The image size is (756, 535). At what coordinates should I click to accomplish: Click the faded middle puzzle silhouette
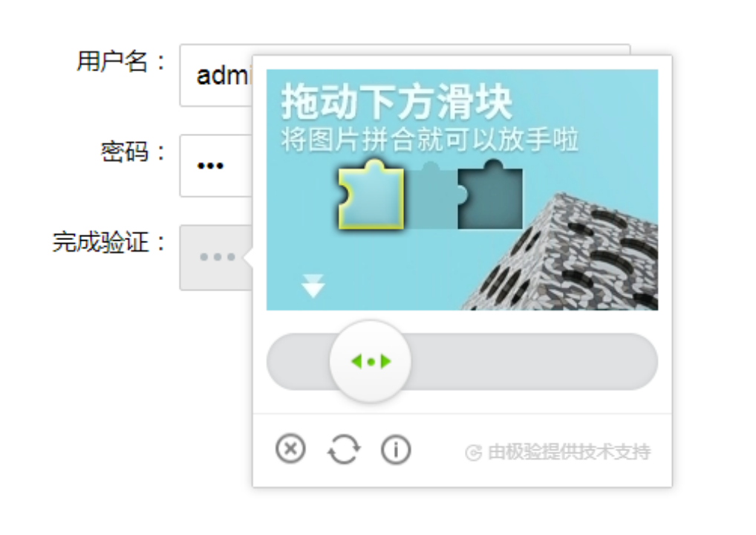coord(431,195)
